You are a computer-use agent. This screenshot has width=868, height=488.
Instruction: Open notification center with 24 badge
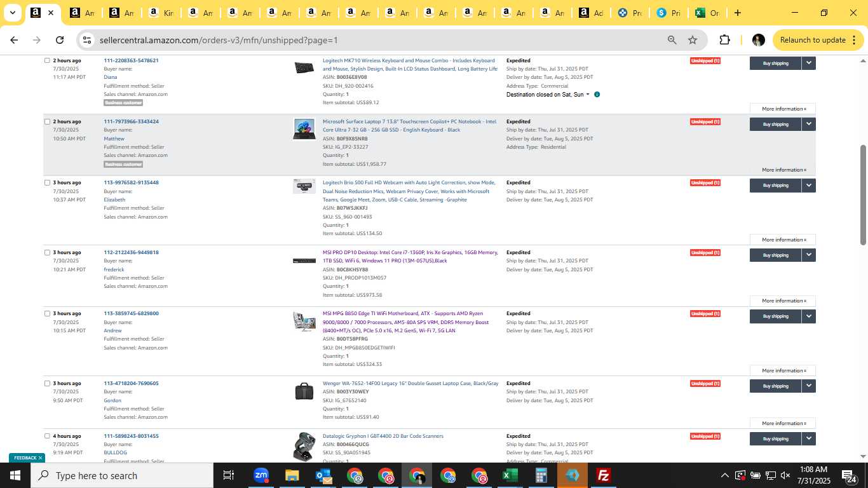coord(850,475)
